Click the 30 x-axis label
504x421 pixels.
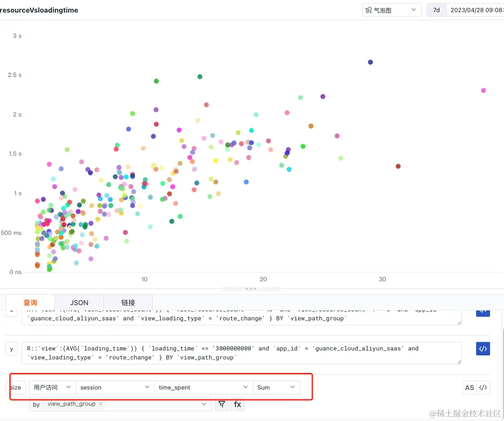382,279
